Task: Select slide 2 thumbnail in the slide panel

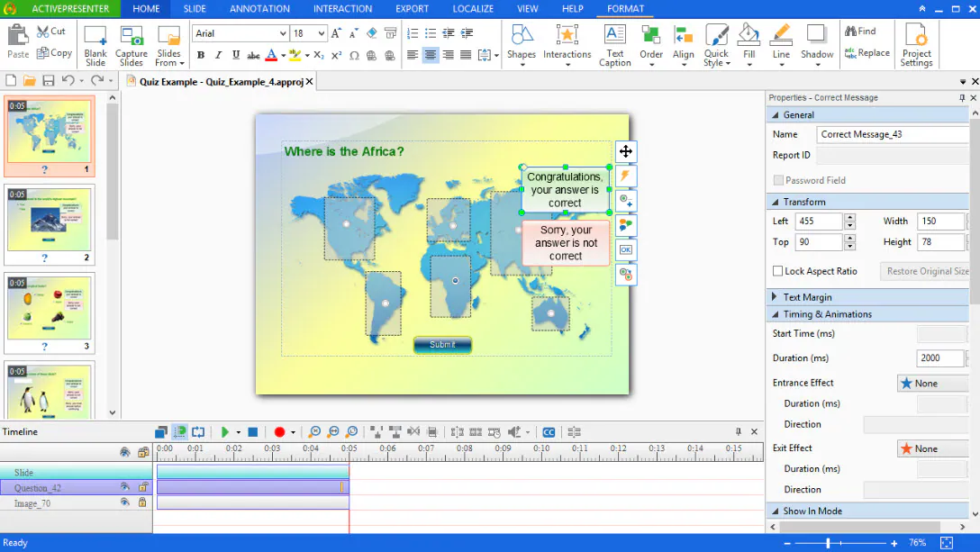Action: [50, 221]
